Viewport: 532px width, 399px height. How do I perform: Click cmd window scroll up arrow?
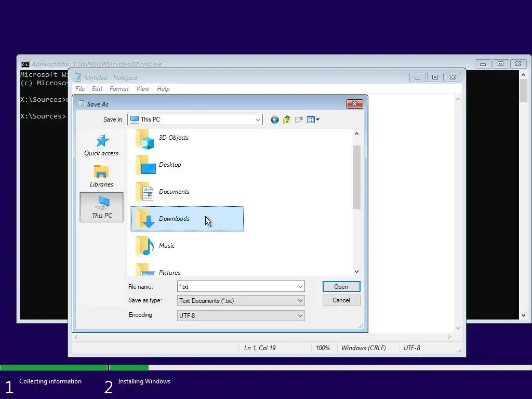point(524,75)
